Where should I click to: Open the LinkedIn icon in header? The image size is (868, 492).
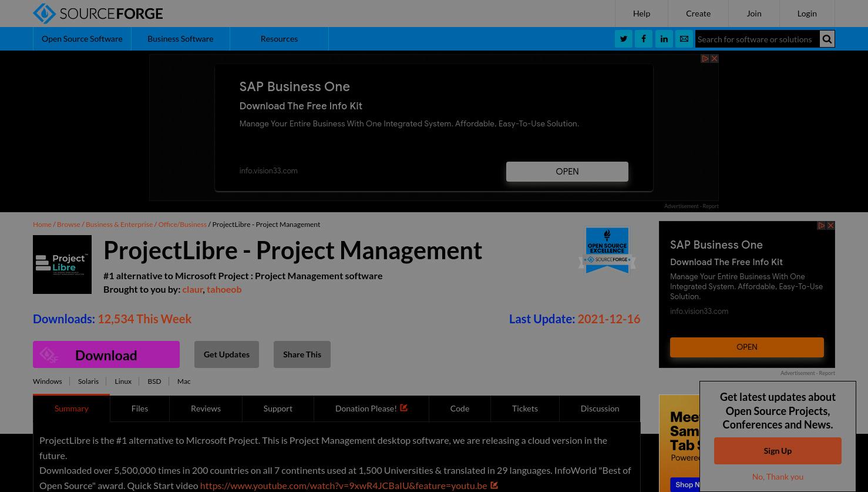664,39
